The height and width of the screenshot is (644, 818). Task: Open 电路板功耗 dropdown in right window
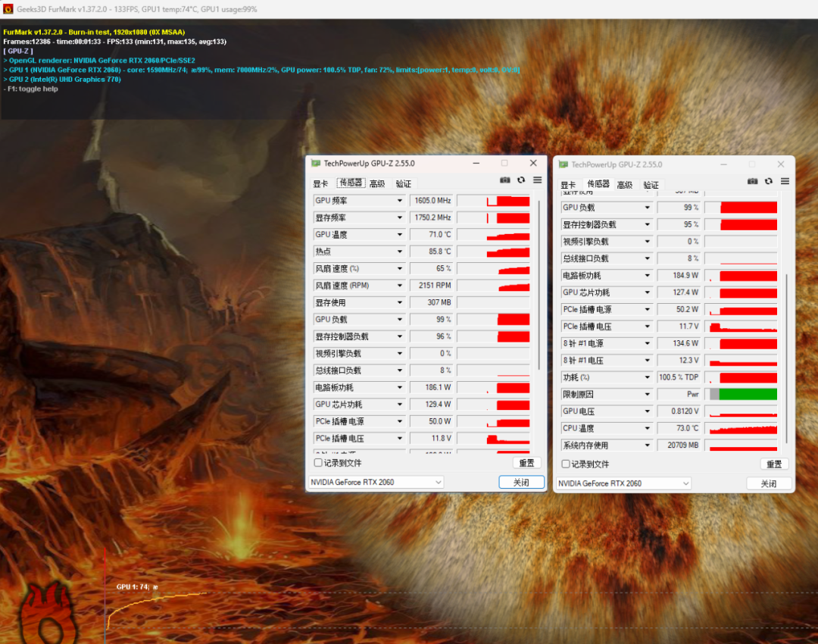(647, 276)
